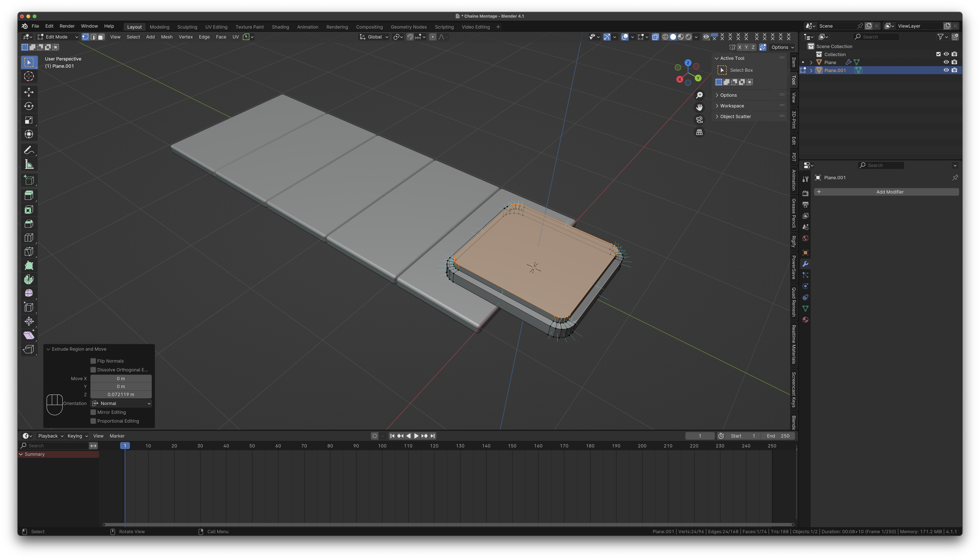This screenshot has height=559, width=980.
Task: Activate the Smooth tool
Action: [x=29, y=293]
